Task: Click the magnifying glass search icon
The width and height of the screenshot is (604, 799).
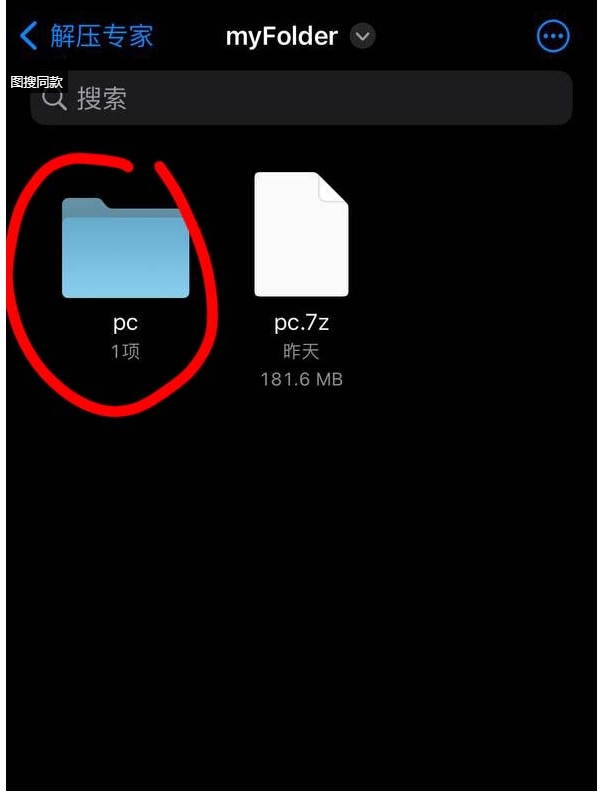Action: (x=54, y=98)
